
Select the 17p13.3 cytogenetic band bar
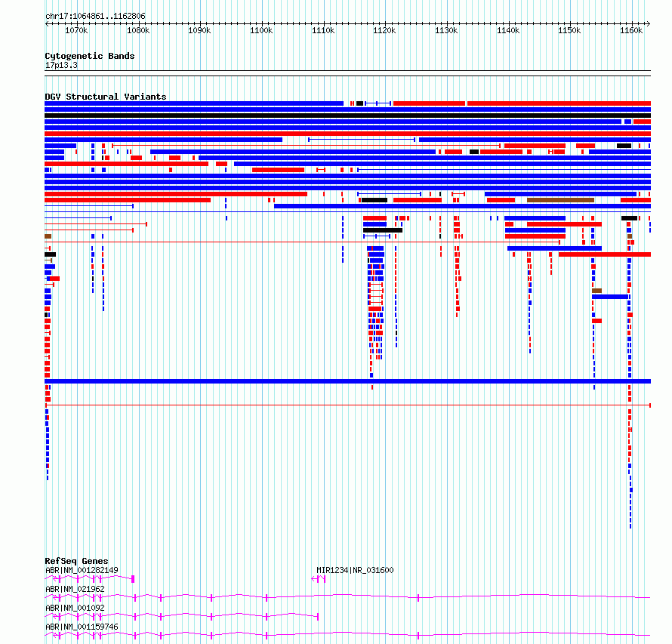[347, 73]
